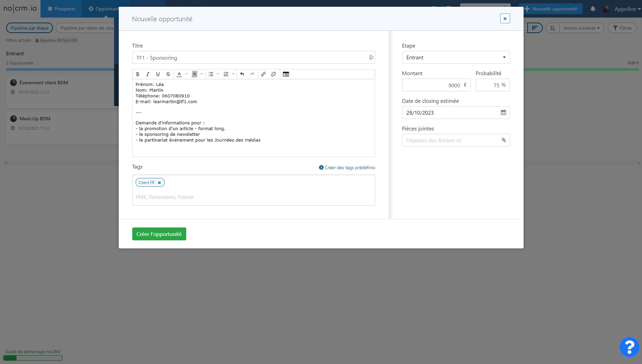Image resolution: width=642 pixels, height=364 pixels.
Task: Toggle underline formatting
Action: (158, 74)
